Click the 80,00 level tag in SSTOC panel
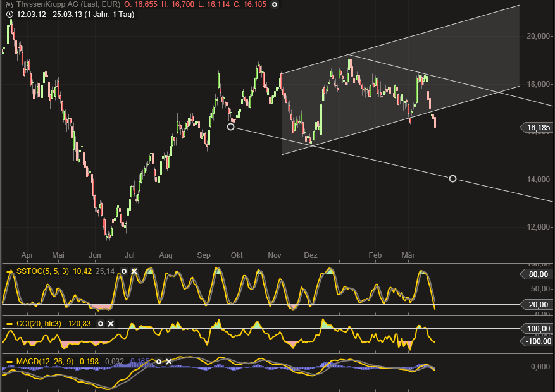This screenshot has height=392, width=555. (537, 274)
